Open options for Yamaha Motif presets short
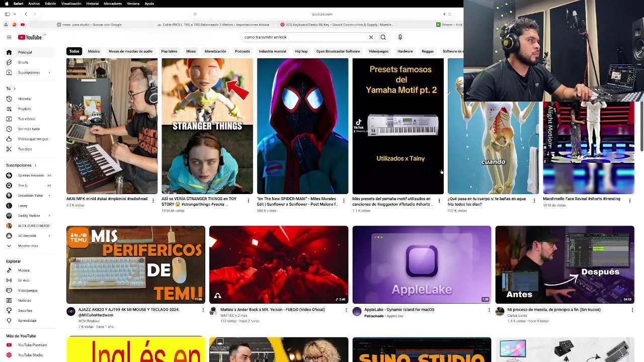The image size is (644, 362). [x=439, y=201]
